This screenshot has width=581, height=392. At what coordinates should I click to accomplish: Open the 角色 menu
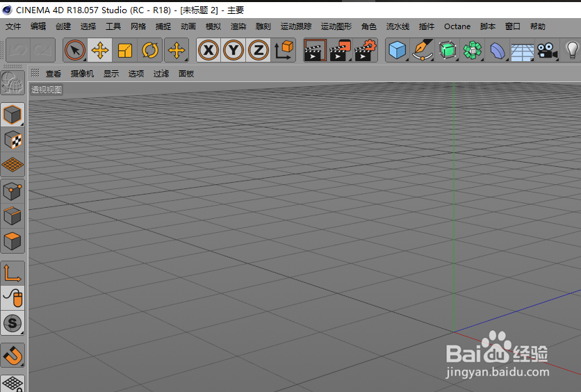[x=368, y=26]
